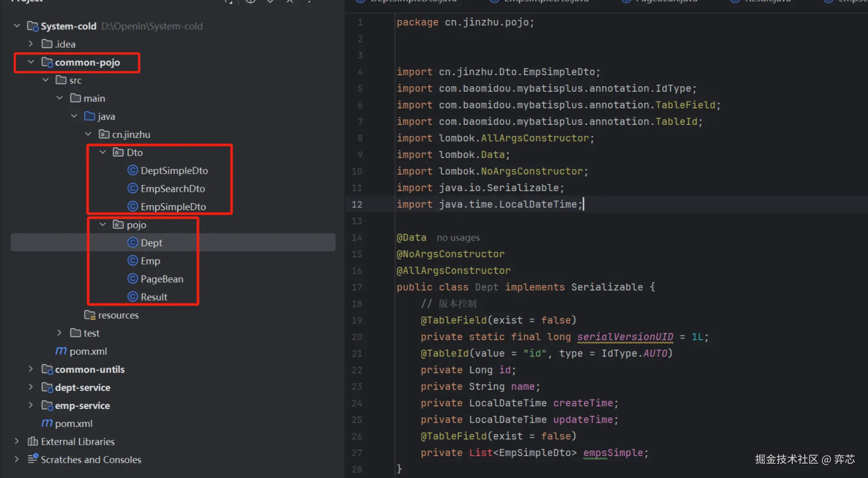Click the External Libraries icon
Viewport: 868px width, 478px height.
tap(33, 441)
